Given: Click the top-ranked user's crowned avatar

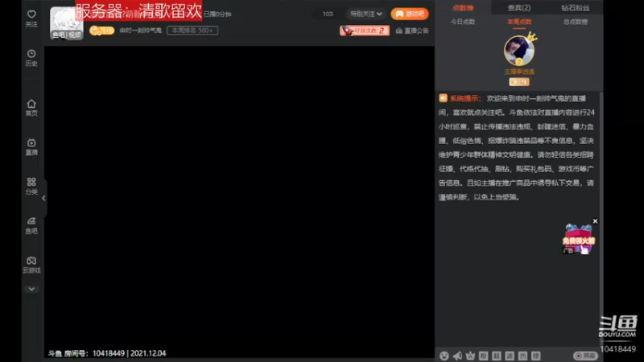Looking at the screenshot, I should pyautogui.click(x=519, y=50).
